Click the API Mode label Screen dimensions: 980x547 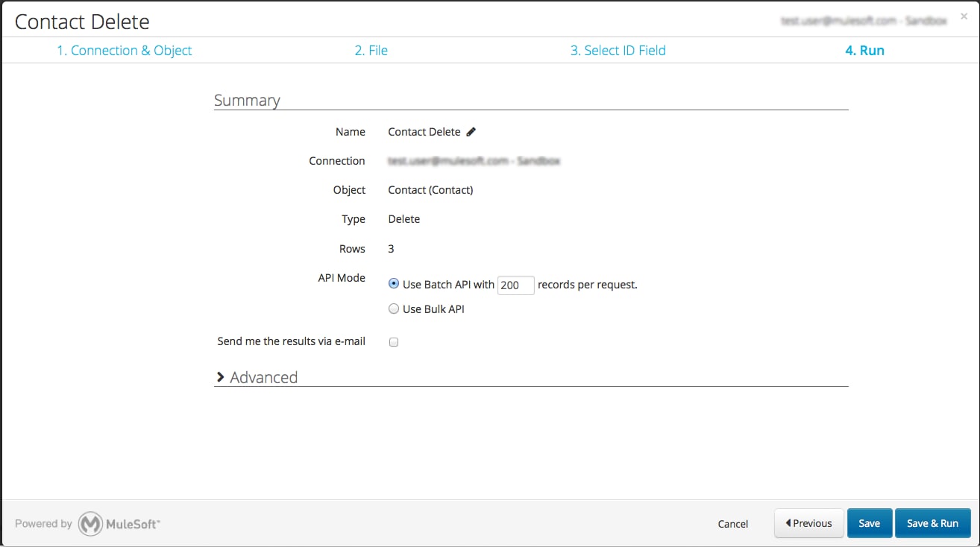coord(342,278)
